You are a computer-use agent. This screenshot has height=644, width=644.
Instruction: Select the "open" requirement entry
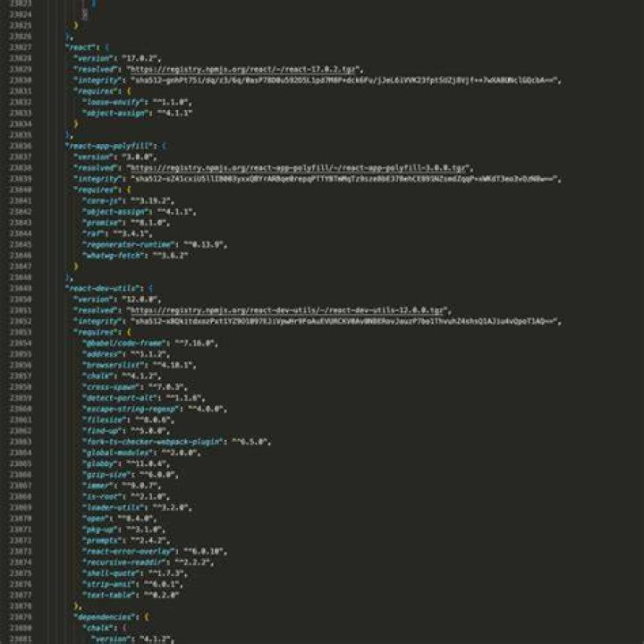pyautogui.click(x=119, y=518)
